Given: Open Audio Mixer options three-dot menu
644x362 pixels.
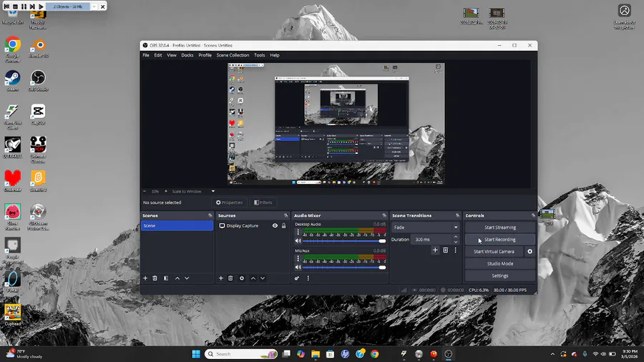Looking at the screenshot, I should [308, 278].
